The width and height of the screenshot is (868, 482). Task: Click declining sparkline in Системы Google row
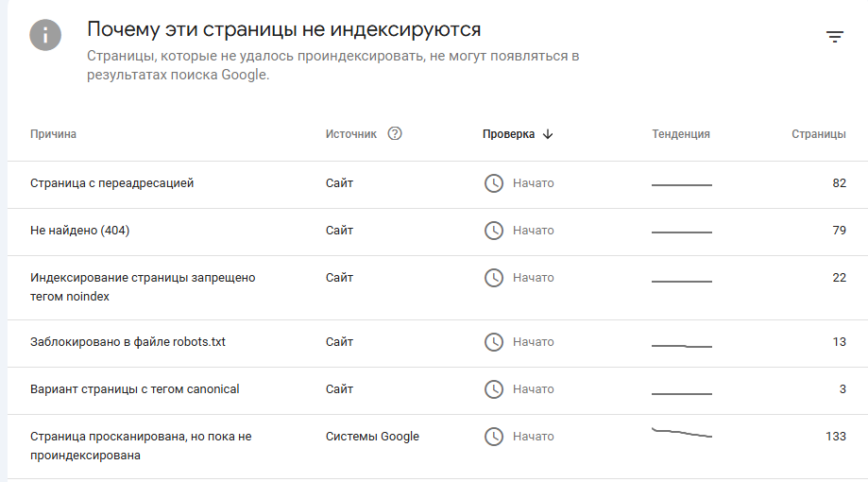point(682,433)
